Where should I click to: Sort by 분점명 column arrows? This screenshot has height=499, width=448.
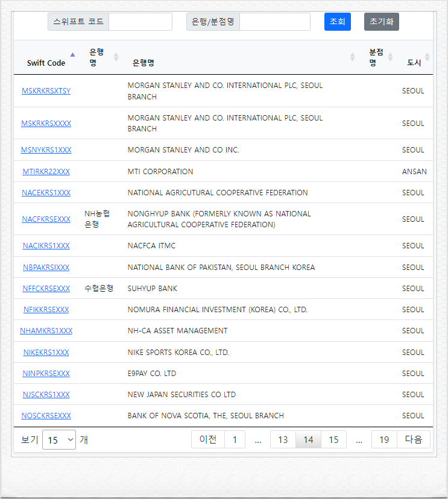[390, 57]
